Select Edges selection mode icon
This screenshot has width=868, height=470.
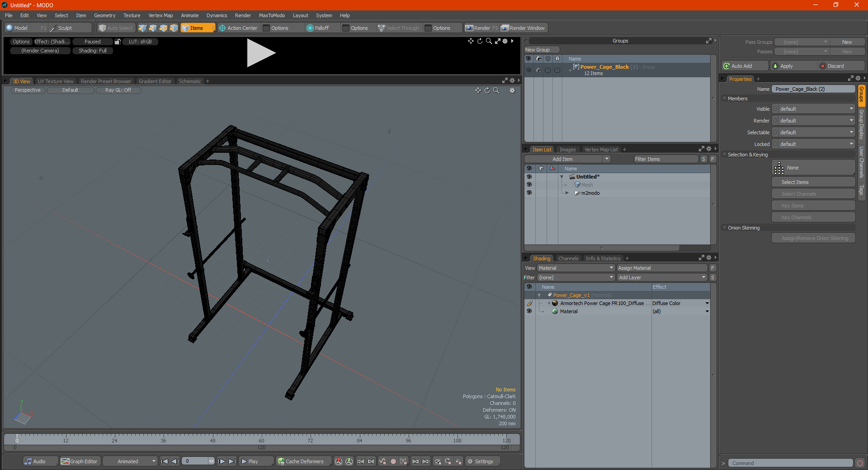coord(153,28)
